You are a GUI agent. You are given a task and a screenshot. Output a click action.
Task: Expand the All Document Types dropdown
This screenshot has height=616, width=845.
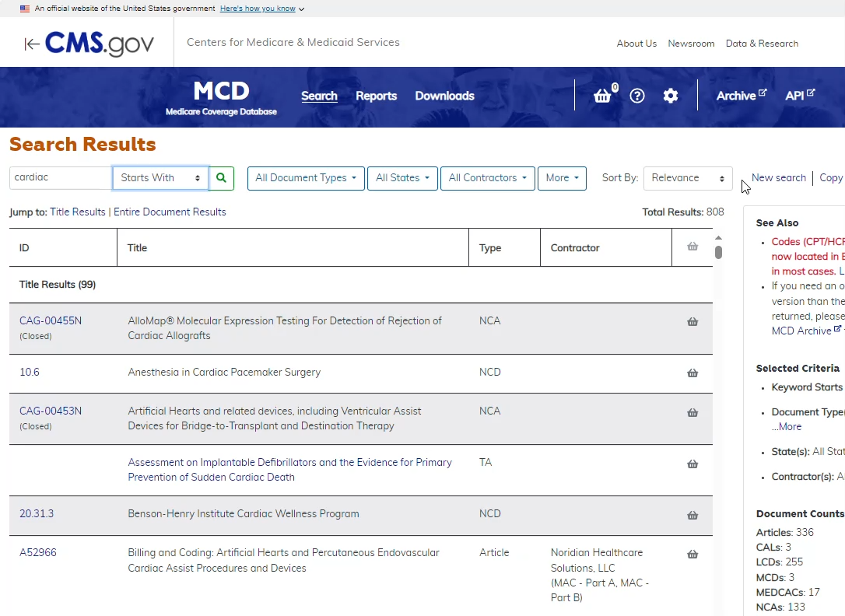coord(305,178)
